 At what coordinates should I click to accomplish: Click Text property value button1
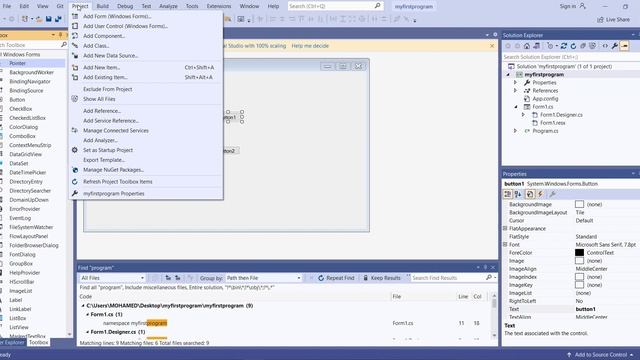(585, 309)
